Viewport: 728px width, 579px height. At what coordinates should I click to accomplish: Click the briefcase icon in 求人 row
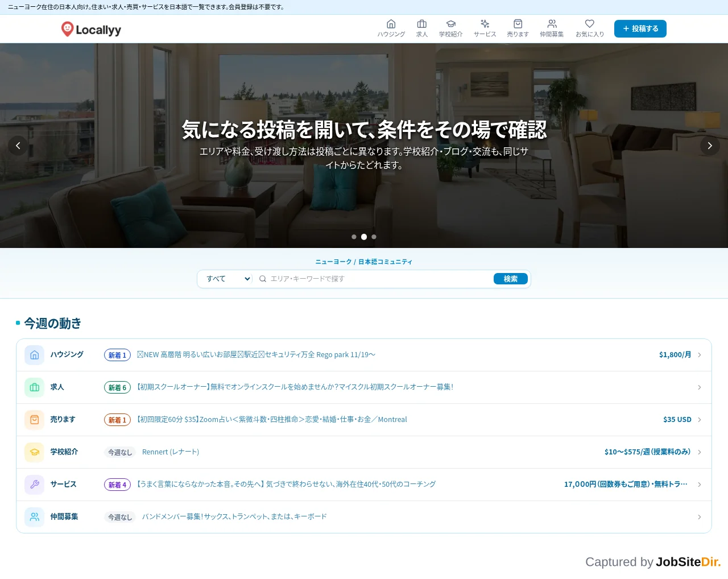click(34, 387)
